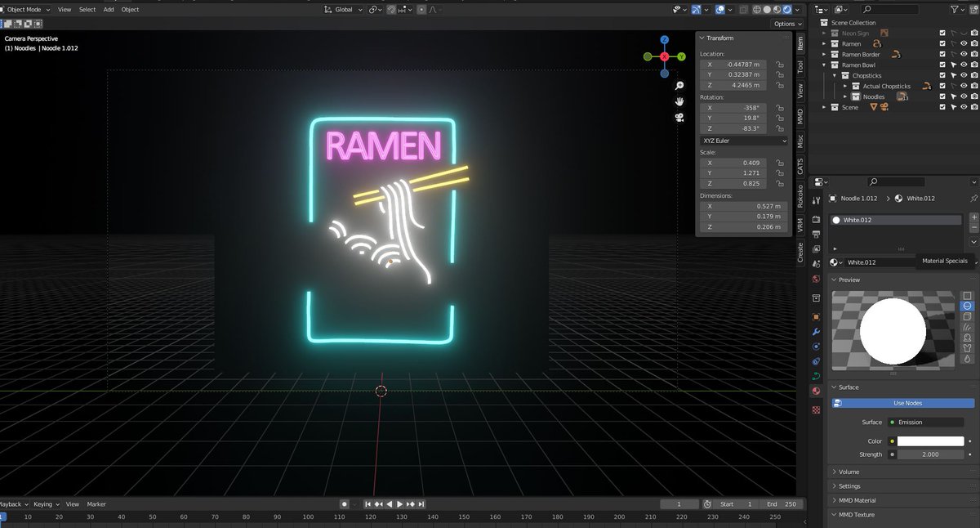The image size is (980, 528).
Task: Toggle lock on Location X
Action: 779,64
